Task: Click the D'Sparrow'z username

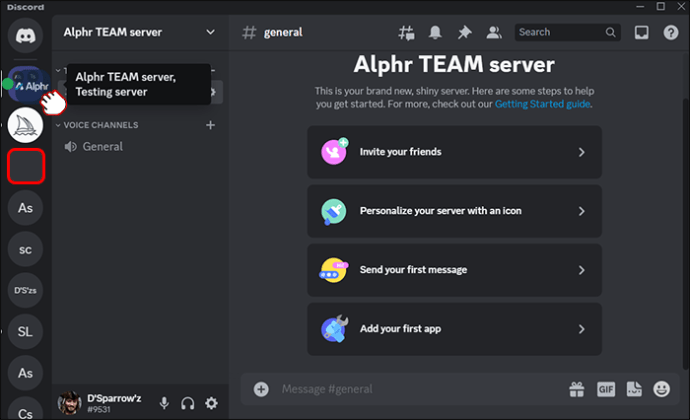Action: 114,398
